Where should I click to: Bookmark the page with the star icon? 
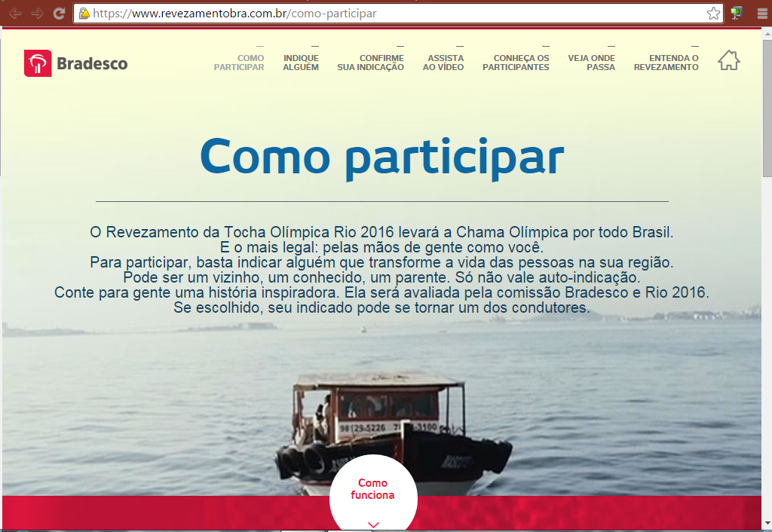(x=713, y=14)
